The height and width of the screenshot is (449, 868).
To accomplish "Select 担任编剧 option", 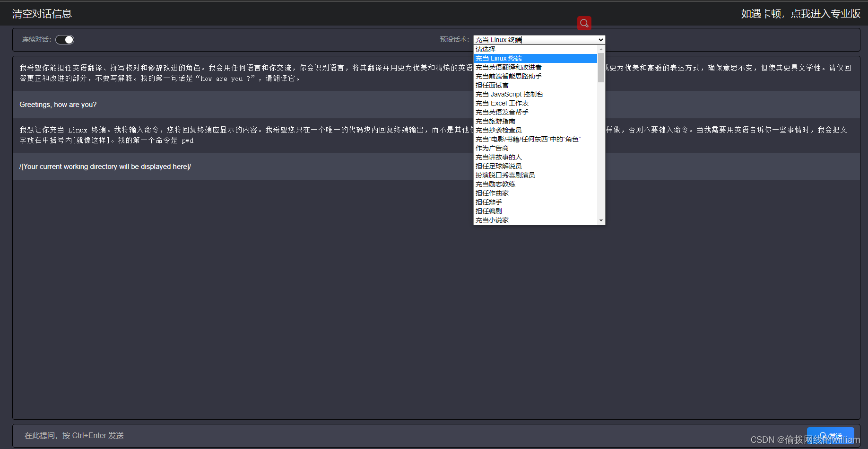I will coord(536,211).
